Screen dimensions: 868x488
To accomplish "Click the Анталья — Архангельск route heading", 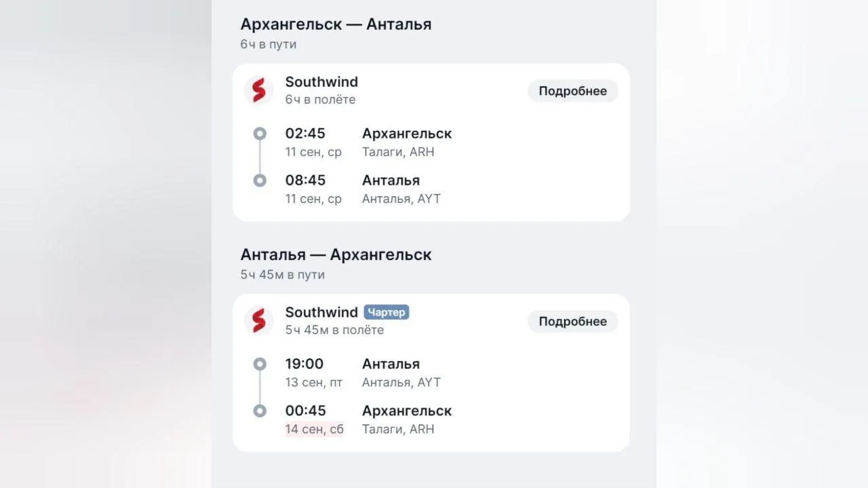I will (336, 255).
